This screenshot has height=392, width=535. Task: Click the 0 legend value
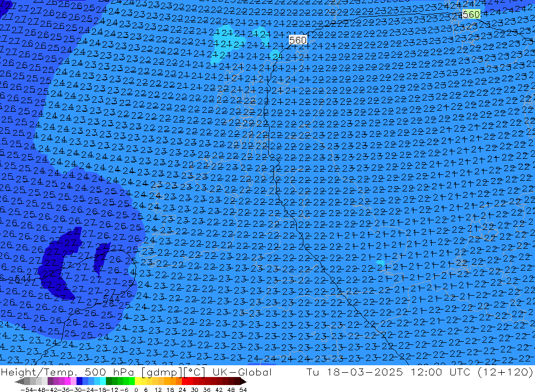pyautogui.click(x=136, y=390)
